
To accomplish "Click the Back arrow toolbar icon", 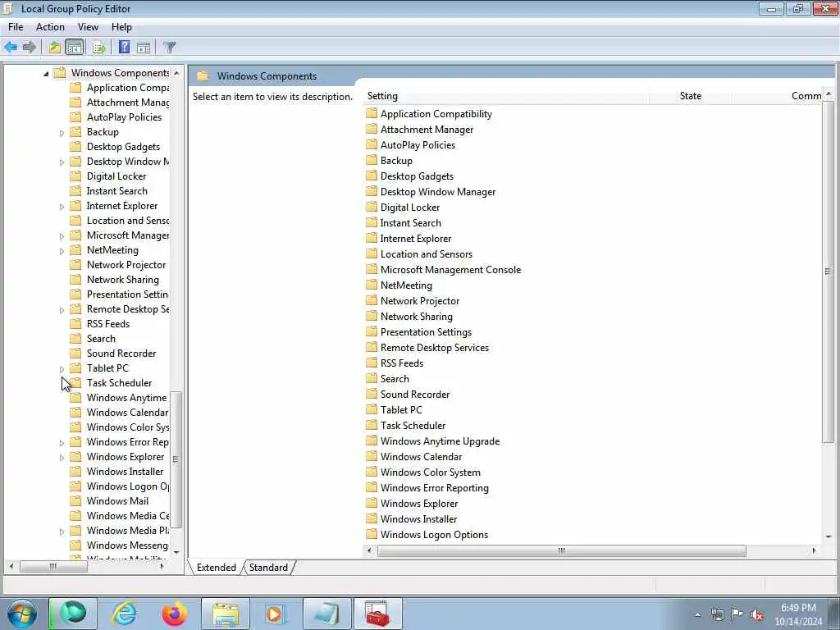I will click(x=11, y=47).
